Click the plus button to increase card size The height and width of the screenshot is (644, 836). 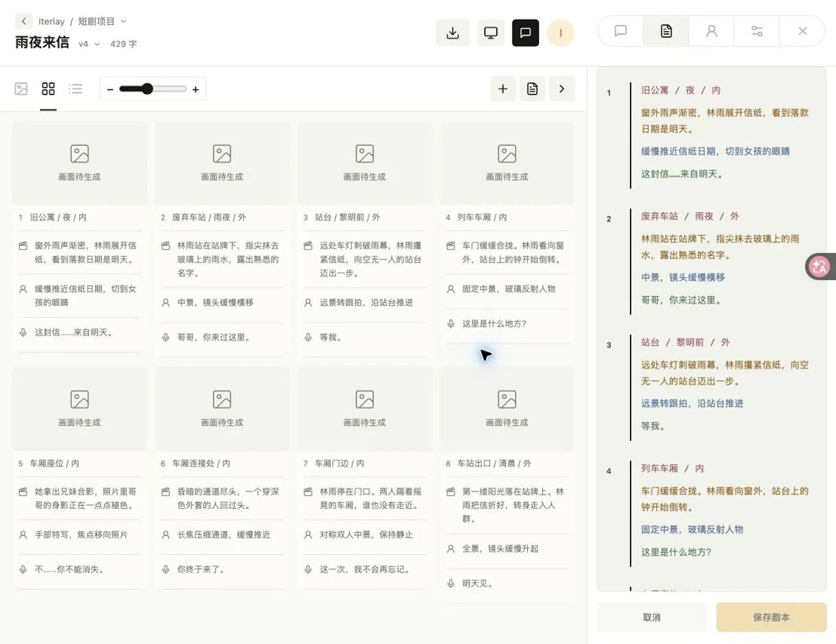[195, 89]
